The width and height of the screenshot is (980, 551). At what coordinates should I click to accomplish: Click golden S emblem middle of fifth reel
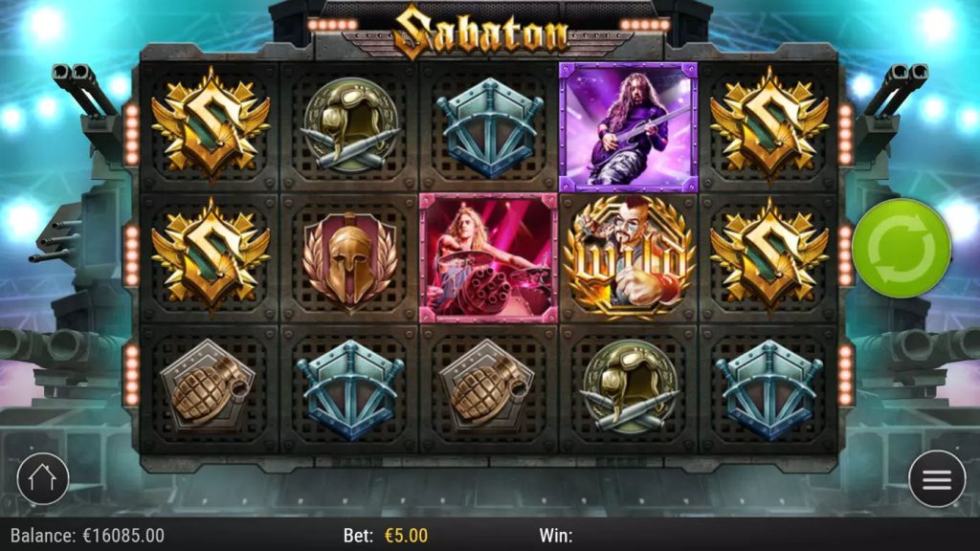(769, 255)
